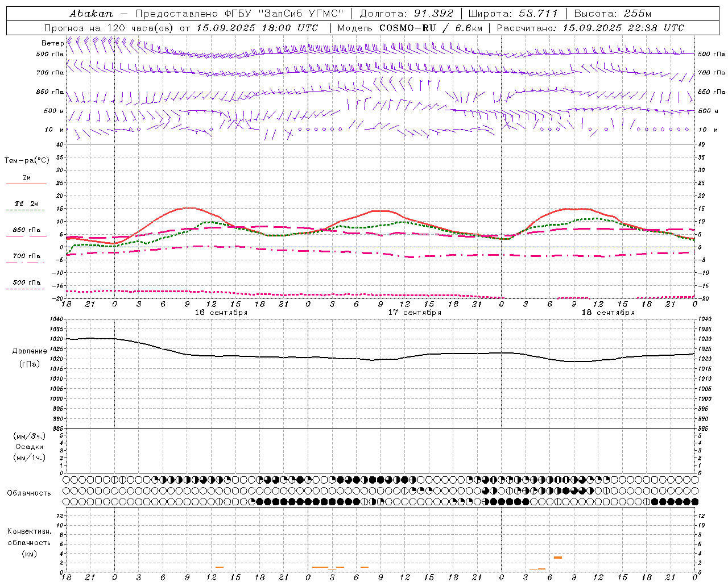
Task: Click the dotted line sample under 500 гПа legend
Action: point(25,289)
